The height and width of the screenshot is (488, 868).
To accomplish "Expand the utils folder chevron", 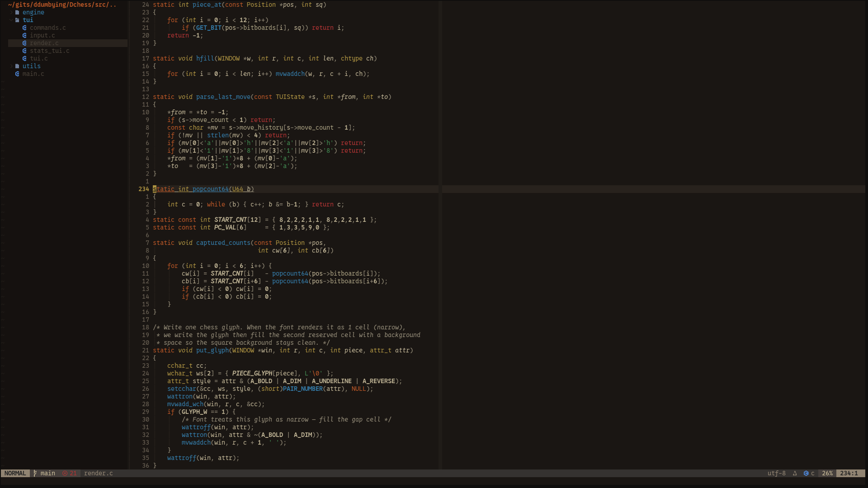I will [x=11, y=66].
